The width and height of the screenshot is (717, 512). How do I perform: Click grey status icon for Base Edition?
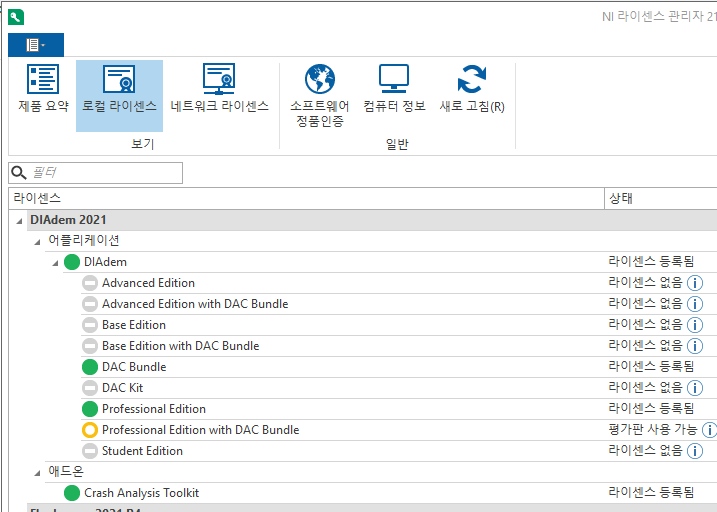tap(90, 325)
